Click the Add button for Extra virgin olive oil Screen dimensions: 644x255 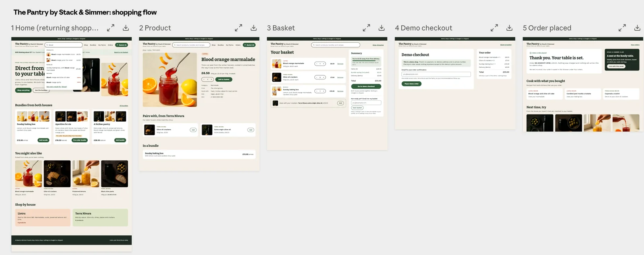251,130
